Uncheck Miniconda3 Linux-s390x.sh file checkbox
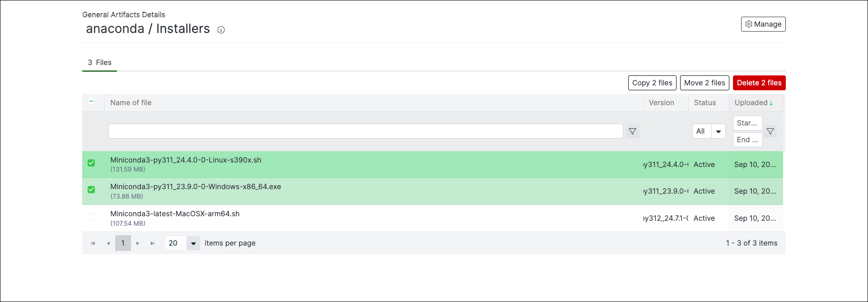868x302 pixels. (91, 163)
